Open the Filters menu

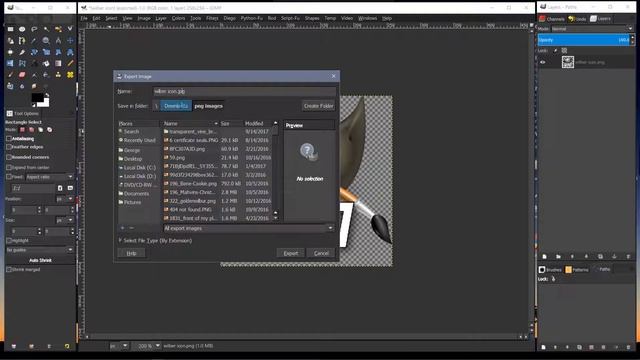[x=212, y=18]
